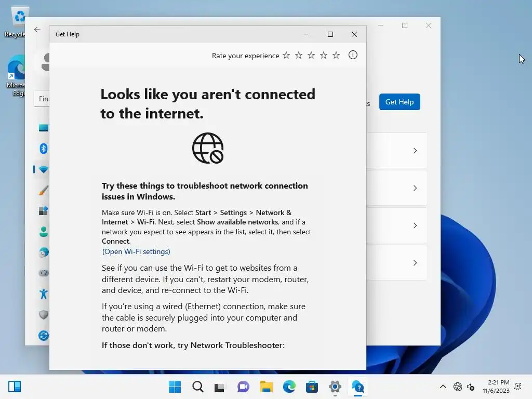Image resolution: width=532 pixels, height=399 pixels.
Task: Open Gaming controller icon in Settings sidebar
Action: click(44, 273)
